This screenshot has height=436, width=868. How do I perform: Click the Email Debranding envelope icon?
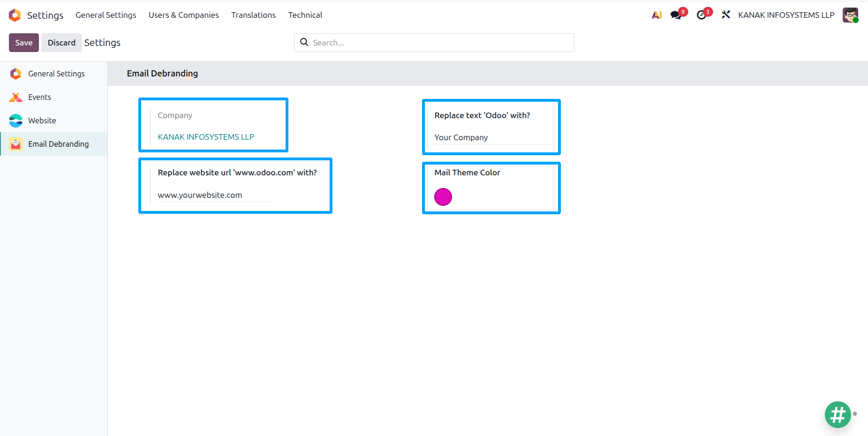[x=15, y=144]
